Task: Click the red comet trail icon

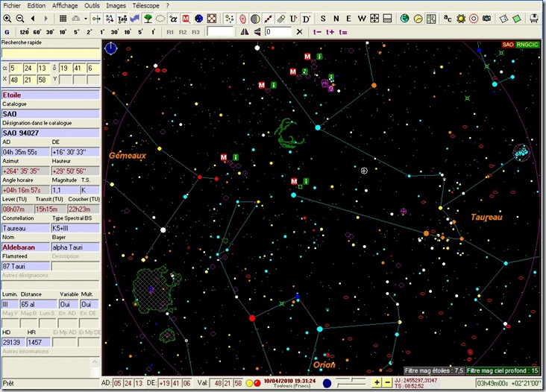Action: point(268,19)
